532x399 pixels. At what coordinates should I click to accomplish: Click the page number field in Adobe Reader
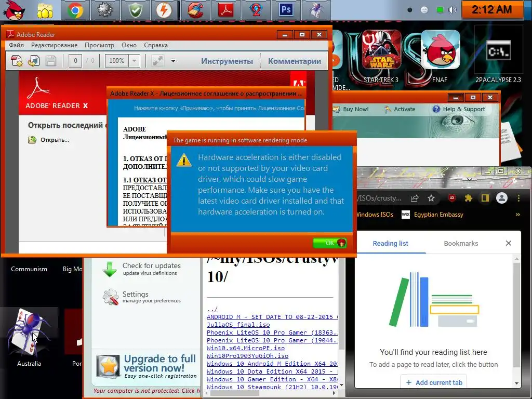75,61
